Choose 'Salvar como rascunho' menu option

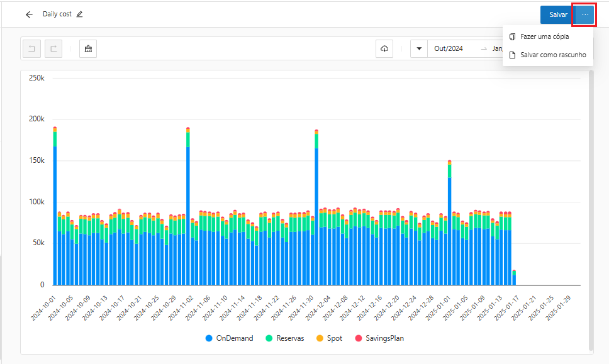point(553,55)
